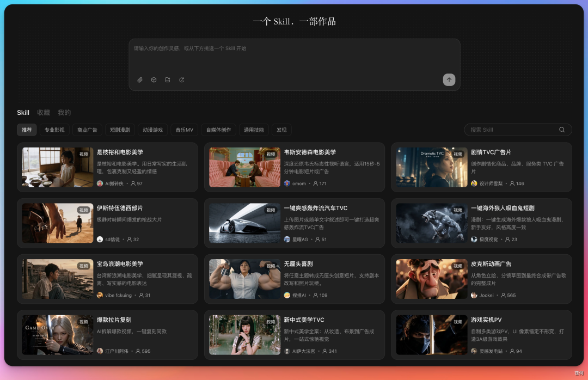Click the note with sparkle icon

click(168, 80)
